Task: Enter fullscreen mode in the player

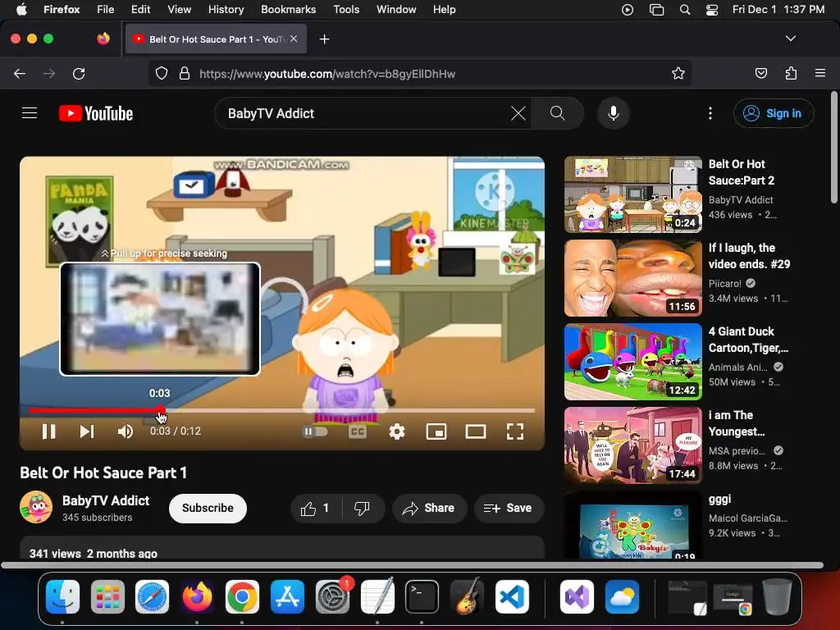Action: point(515,431)
